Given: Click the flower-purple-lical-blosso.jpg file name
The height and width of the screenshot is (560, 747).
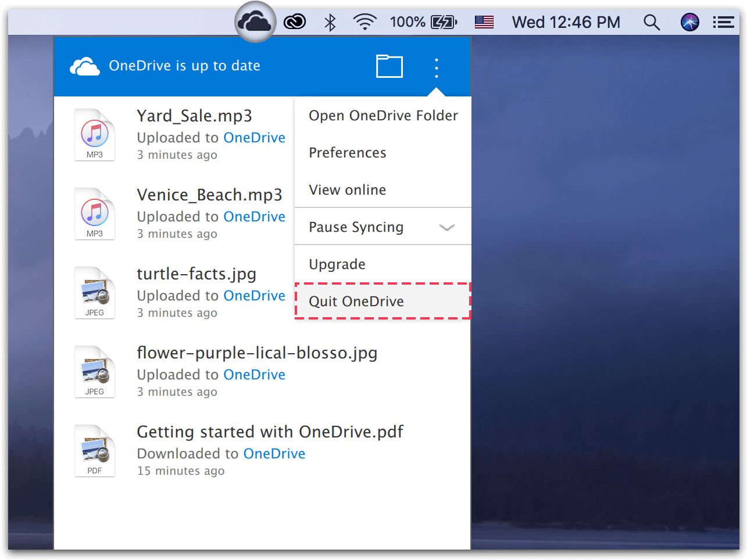Looking at the screenshot, I should 258,353.
